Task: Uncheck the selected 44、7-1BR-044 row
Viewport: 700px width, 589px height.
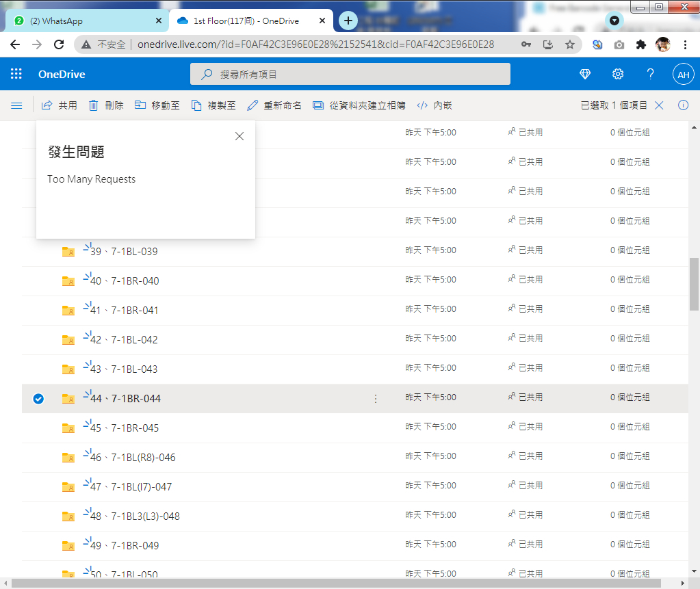Action: [38, 398]
